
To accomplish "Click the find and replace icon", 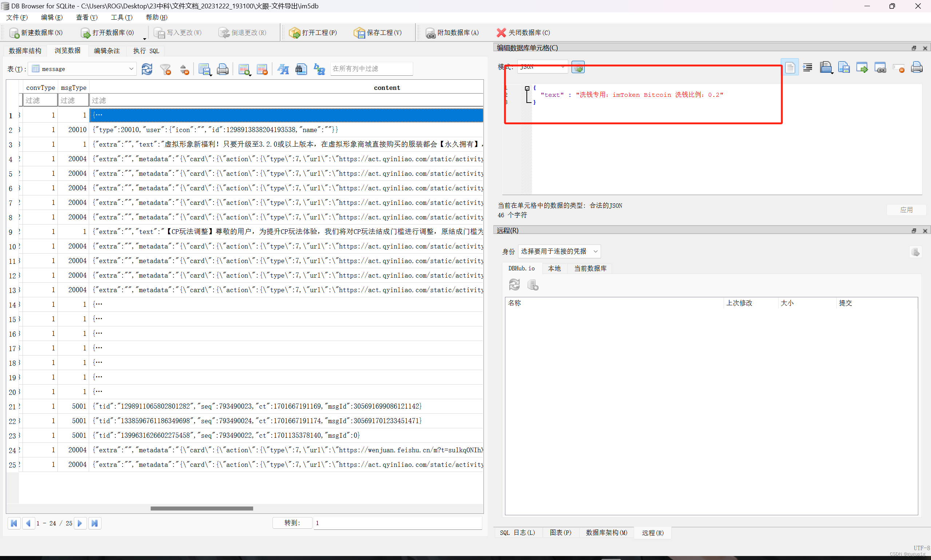I will point(319,69).
